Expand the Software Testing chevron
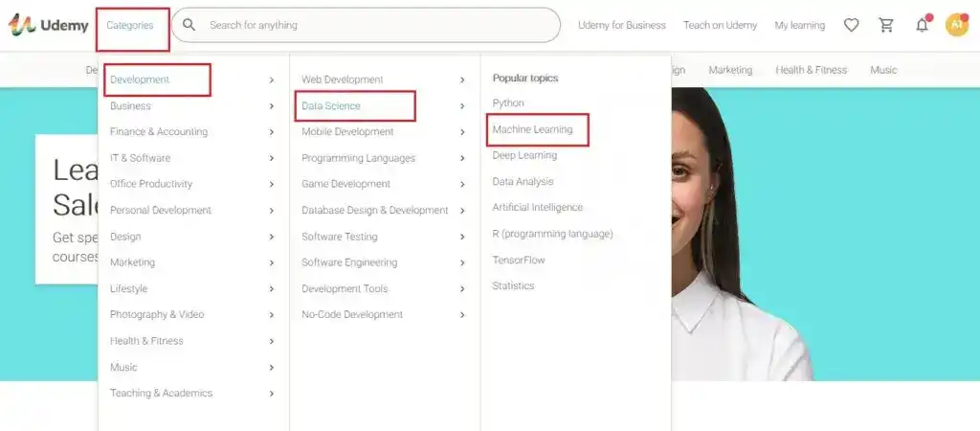980x431 pixels. 462,237
